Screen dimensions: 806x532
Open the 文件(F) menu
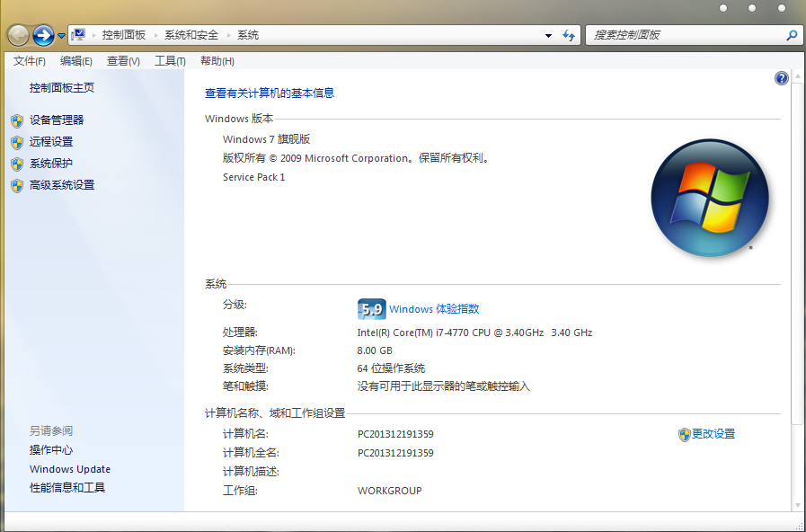coord(30,61)
